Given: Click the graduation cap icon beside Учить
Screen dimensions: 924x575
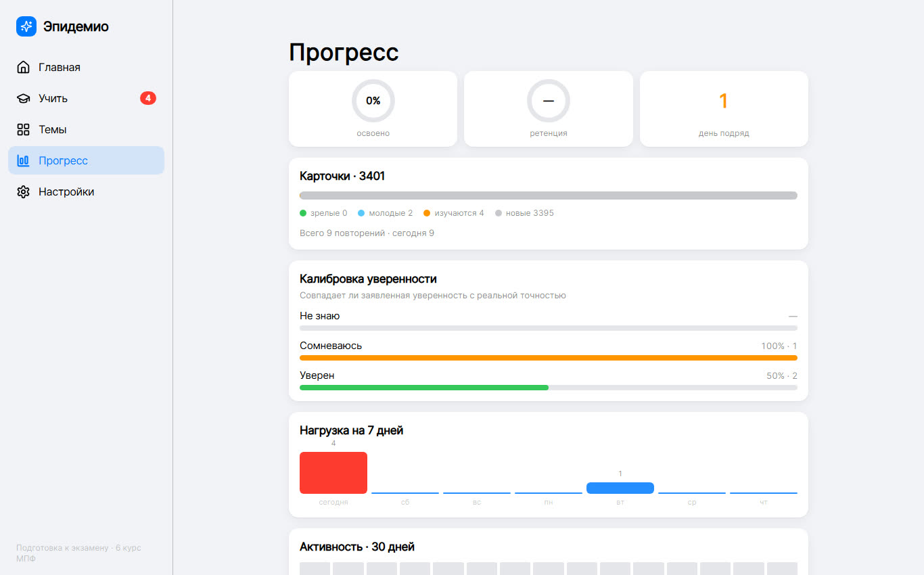Looking at the screenshot, I should point(24,99).
